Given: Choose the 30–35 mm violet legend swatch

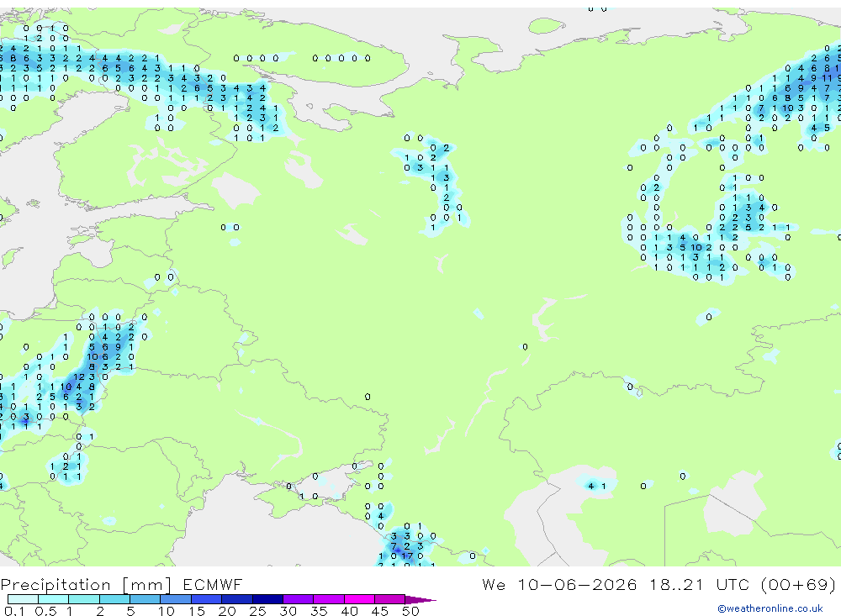Looking at the screenshot, I should pyautogui.click(x=299, y=599).
